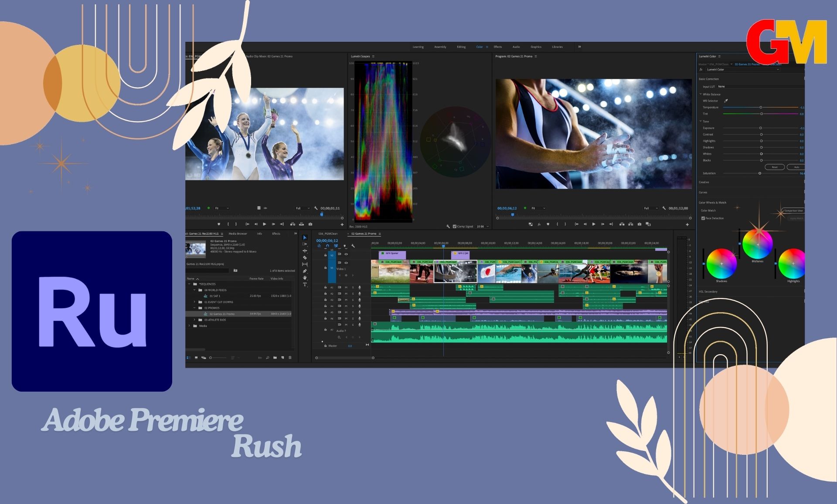Switch to the Graphics workspace
The height and width of the screenshot is (504, 837).
(536, 47)
